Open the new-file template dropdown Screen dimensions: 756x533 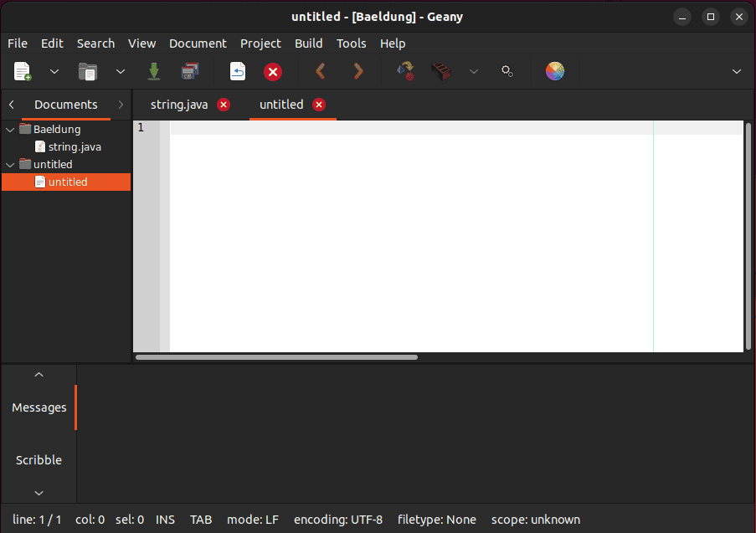(x=54, y=72)
